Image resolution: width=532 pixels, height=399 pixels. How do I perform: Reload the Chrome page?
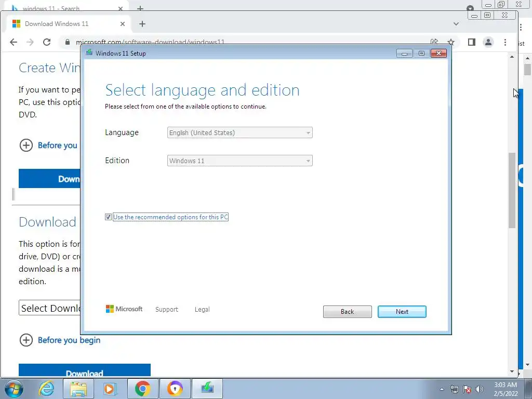click(47, 42)
